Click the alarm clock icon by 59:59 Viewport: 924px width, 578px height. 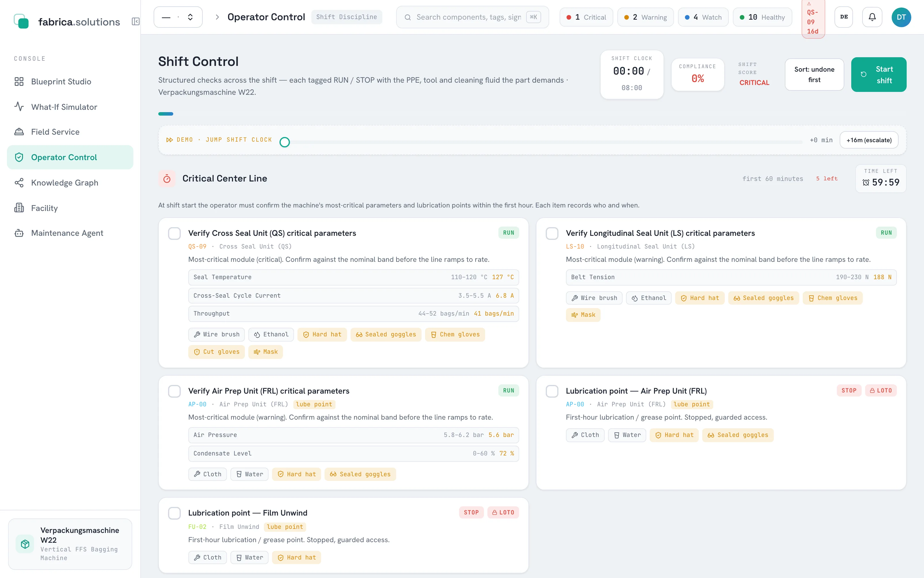[866, 182]
